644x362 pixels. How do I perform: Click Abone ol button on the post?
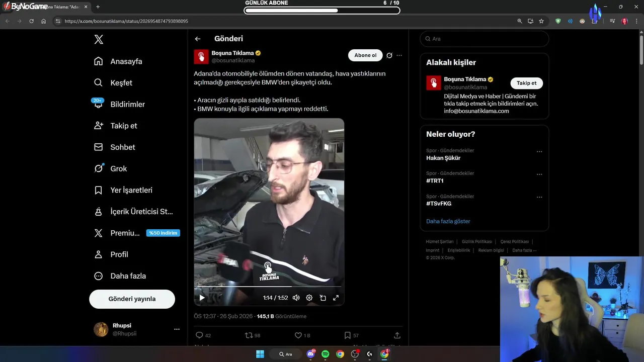(365, 55)
